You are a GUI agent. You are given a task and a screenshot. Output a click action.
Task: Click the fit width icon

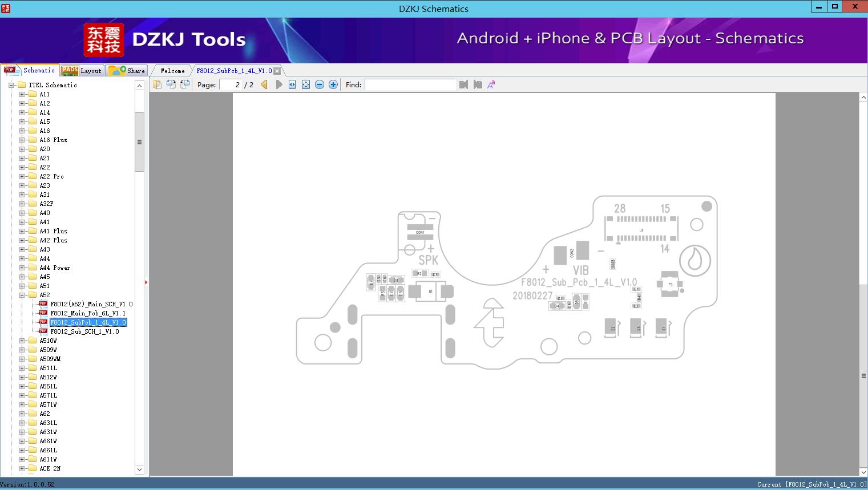tap(292, 84)
